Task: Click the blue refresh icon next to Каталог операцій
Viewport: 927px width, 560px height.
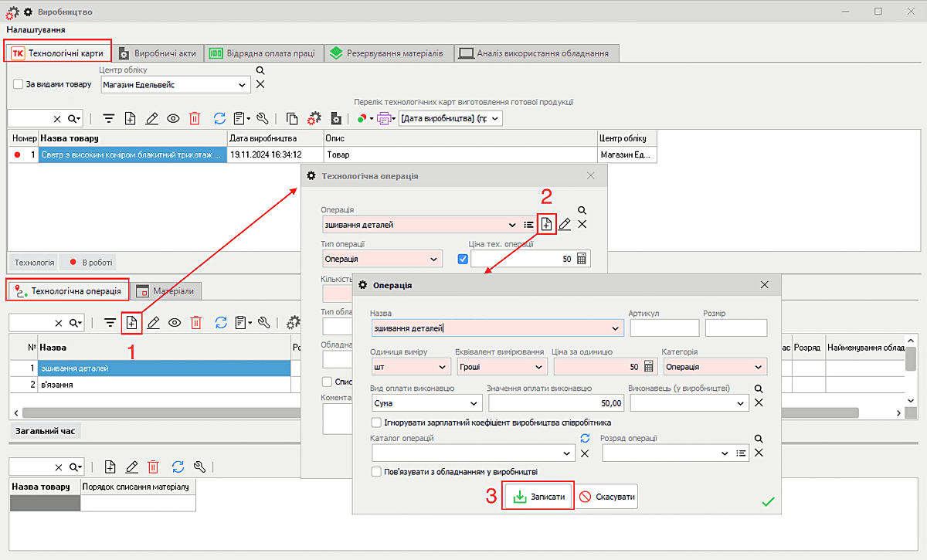Action: (x=586, y=439)
